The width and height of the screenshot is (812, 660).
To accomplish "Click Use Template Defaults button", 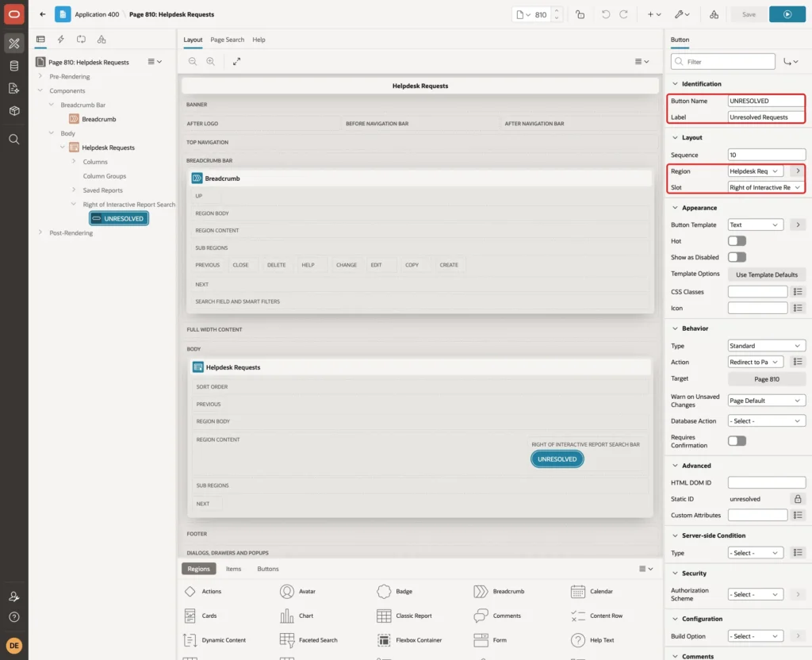I will pos(767,274).
